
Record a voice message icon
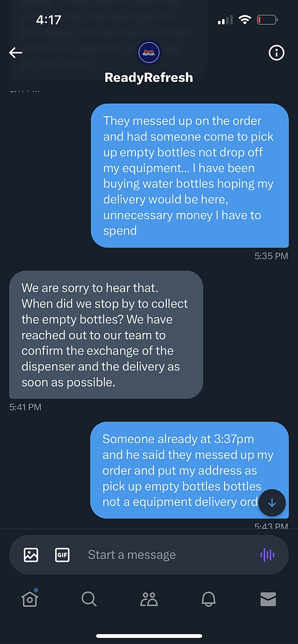[x=267, y=555]
